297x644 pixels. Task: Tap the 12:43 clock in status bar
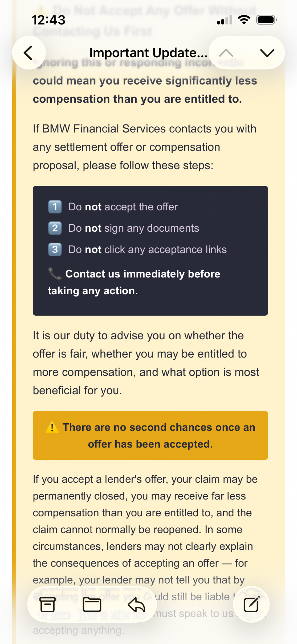[x=49, y=20]
